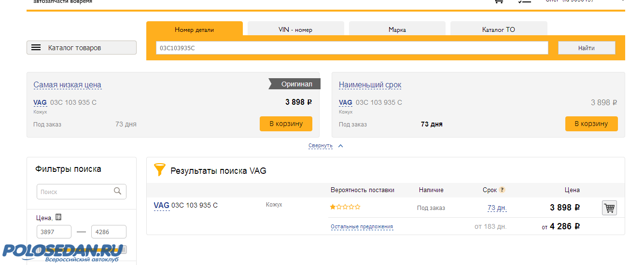Open the price calculator icon beside Цена
The image size is (644, 265).
click(58, 217)
